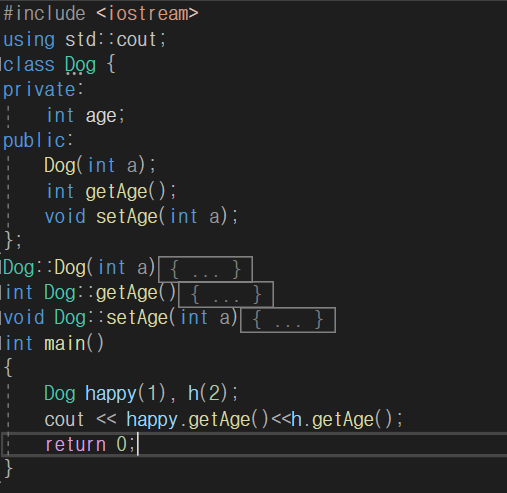Click the happy.getAge() call in cout line

[197, 420]
